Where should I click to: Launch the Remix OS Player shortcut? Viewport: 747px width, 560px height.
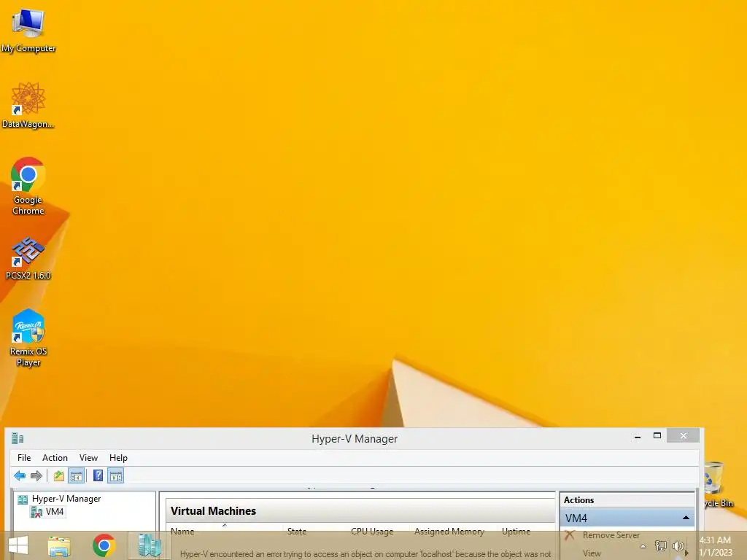tap(28, 338)
